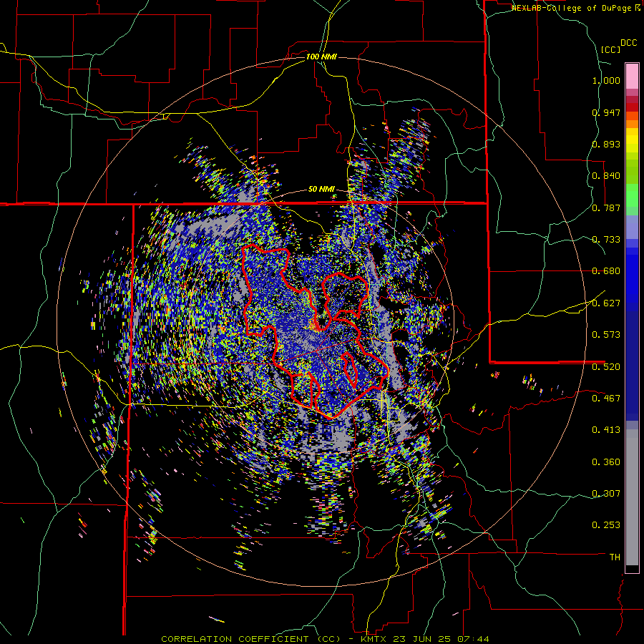This screenshot has width=644, height=644.
Task: Click the 100 NMI range ring label
Action: (x=321, y=57)
